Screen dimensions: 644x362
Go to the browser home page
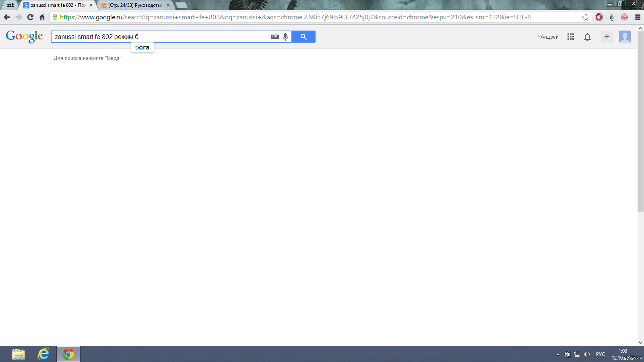pyautogui.click(x=42, y=17)
